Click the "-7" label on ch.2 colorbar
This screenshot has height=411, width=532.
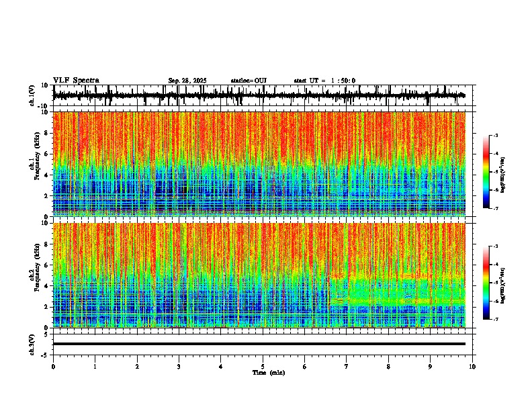(495, 319)
